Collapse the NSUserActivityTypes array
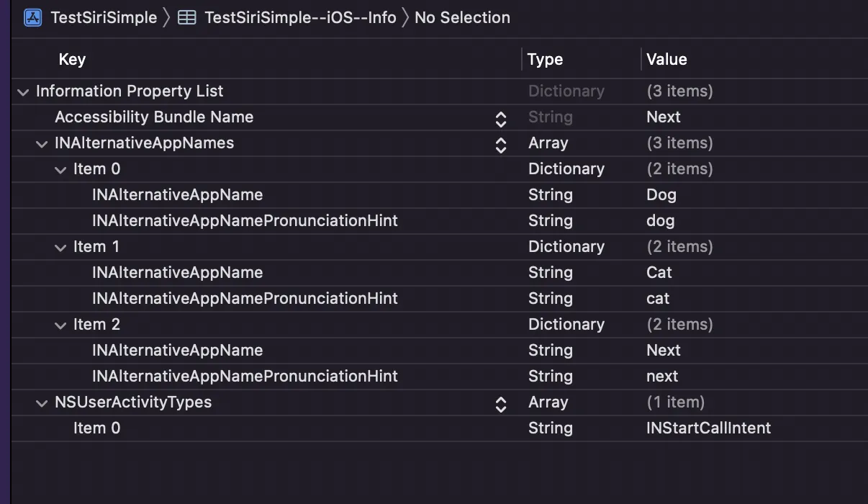Image resolution: width=868 pixels, height=504 pixels. [x=42, y=402]
